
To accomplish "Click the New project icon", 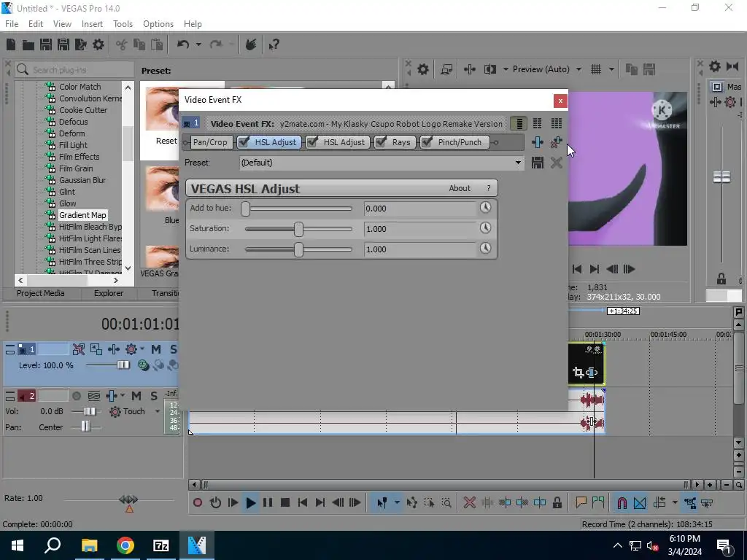I will [x=11, y=44].
